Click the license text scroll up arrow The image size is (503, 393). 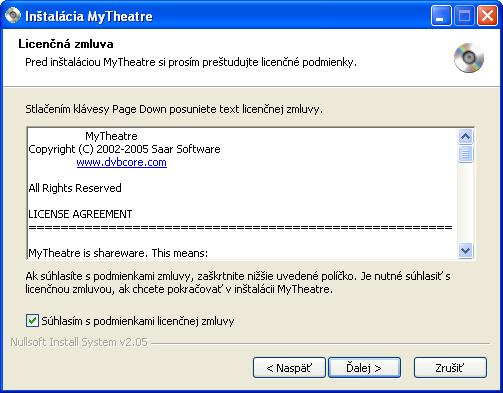coord(465,136)
